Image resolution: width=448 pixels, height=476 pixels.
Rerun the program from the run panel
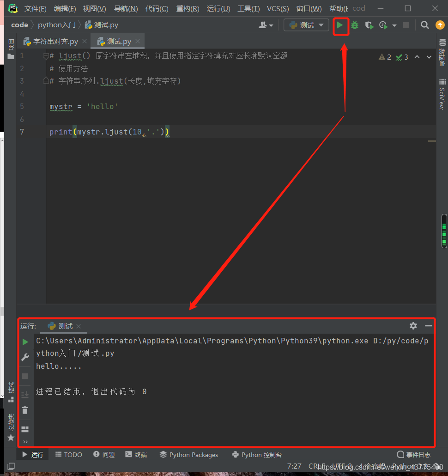25,342
